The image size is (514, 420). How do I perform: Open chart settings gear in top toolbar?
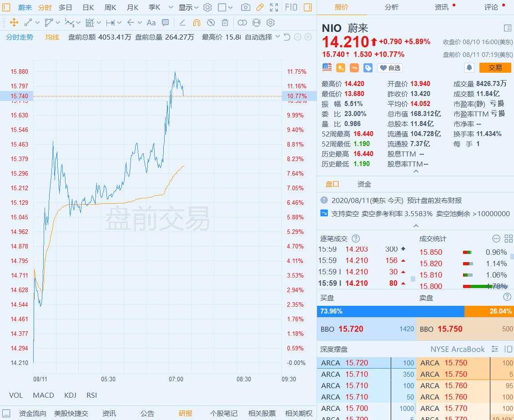(207, 7)
